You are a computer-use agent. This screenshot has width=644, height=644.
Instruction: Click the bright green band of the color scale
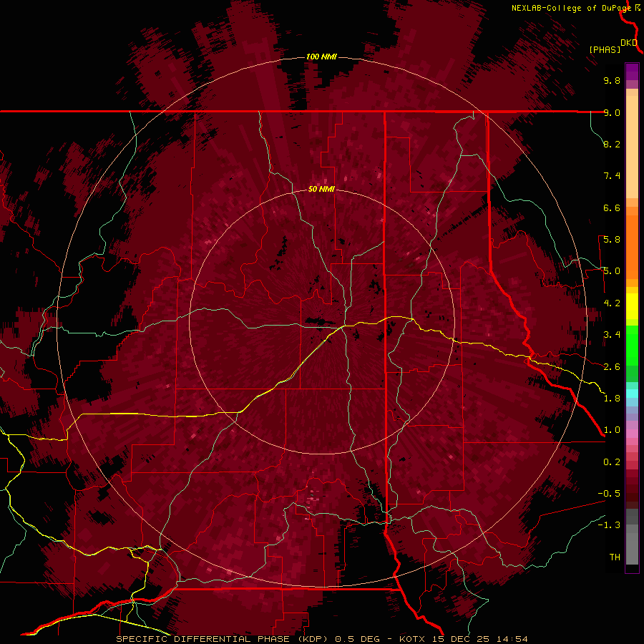(x=632, y=345)
